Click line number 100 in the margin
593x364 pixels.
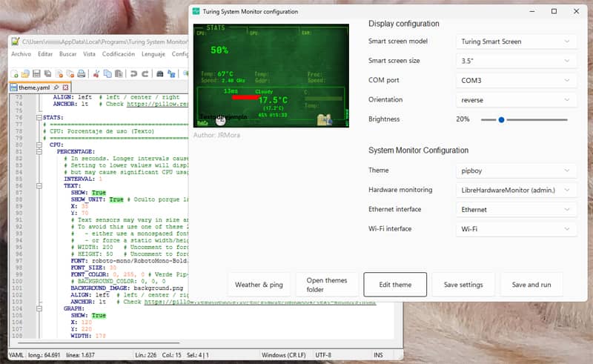[17, 282]
